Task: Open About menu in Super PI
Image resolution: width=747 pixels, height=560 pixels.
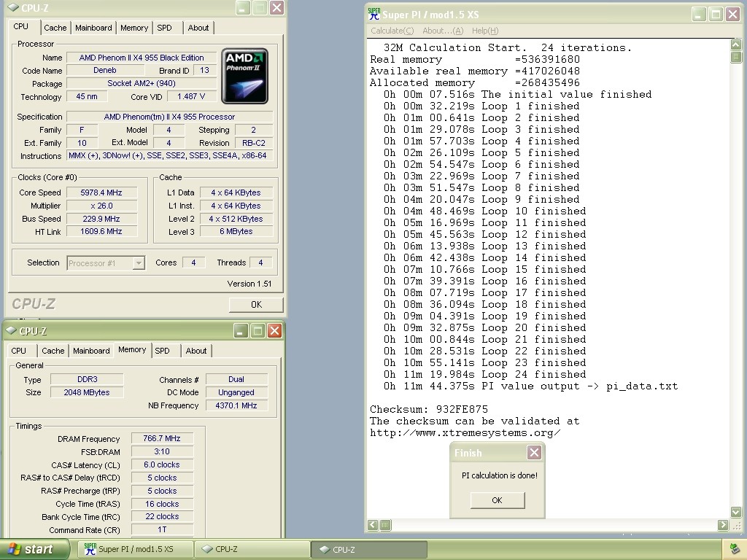Action: pyautogui.click(x=443, y=31)
